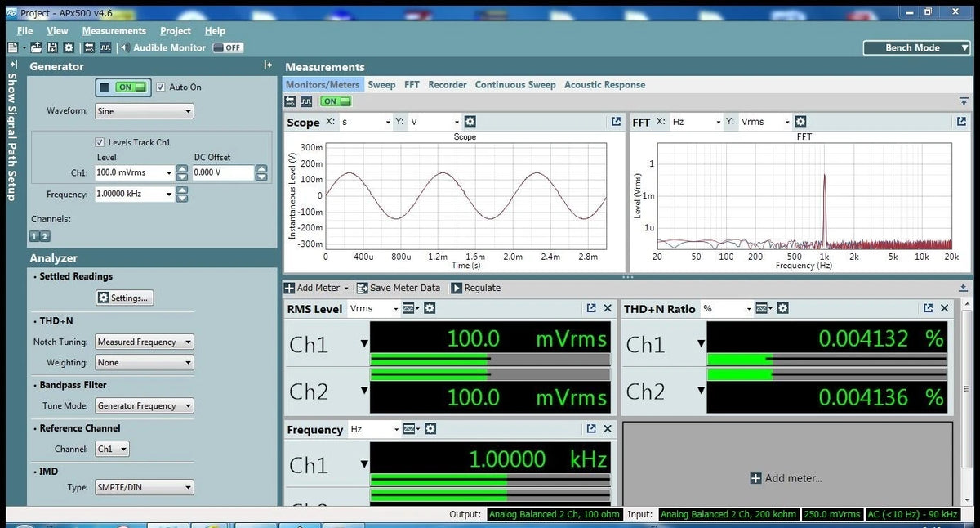Open a project file using the toolbar folder icon

point(36,47)
